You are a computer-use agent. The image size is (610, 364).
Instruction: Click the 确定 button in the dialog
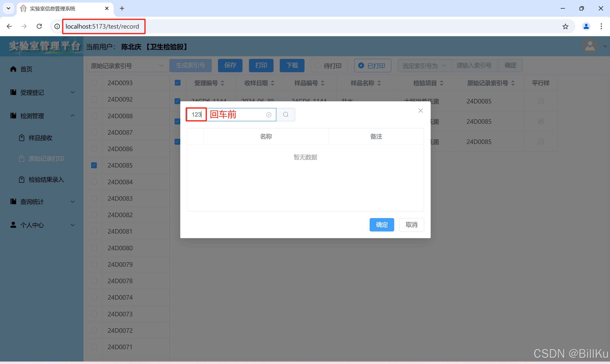click(382, 225)
